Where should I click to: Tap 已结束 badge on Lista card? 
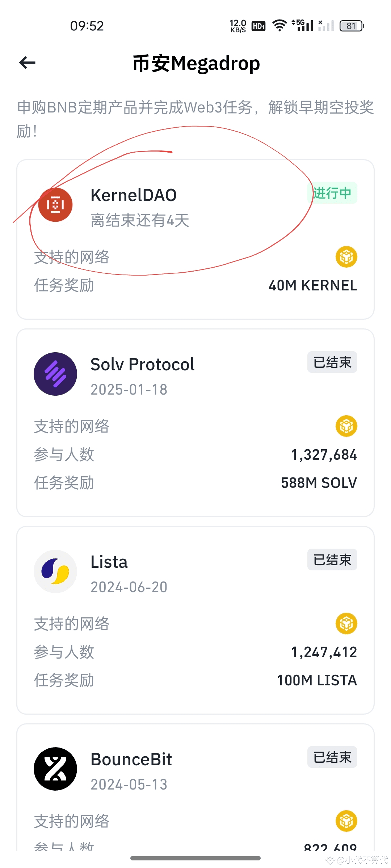pos(332,559)
